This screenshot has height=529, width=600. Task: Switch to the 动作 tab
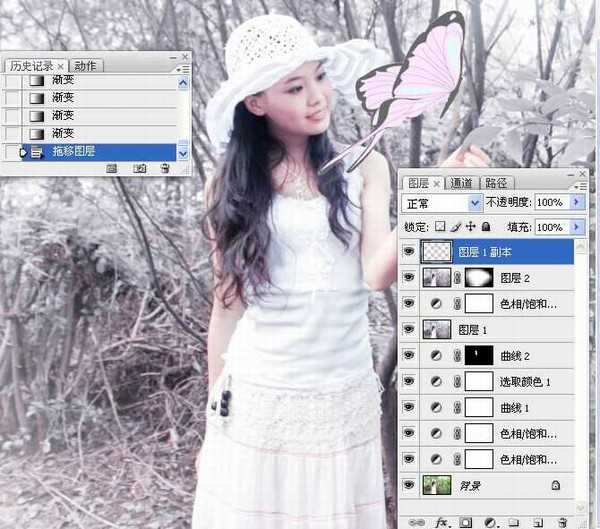pos(86,66)
